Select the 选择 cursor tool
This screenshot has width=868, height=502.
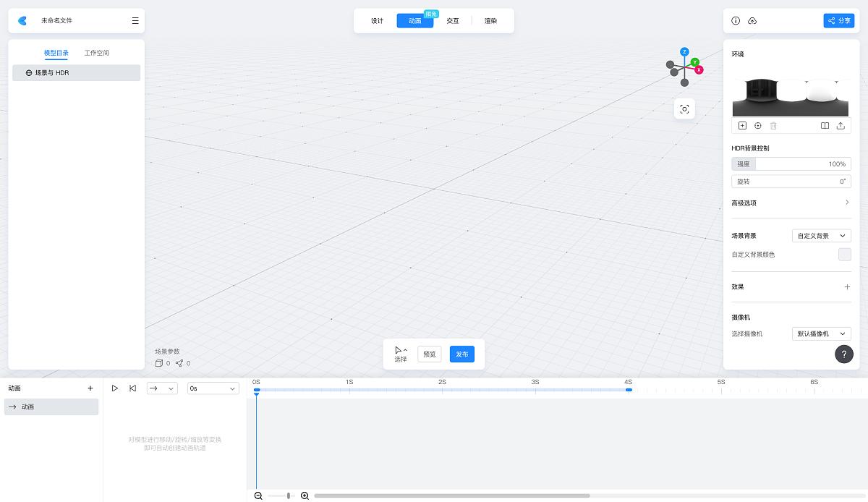[400, 354]
